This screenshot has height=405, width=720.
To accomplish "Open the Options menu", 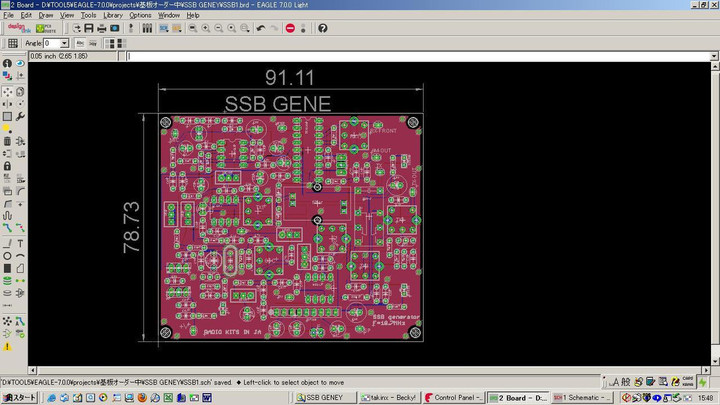I will (x=140, y=16).
